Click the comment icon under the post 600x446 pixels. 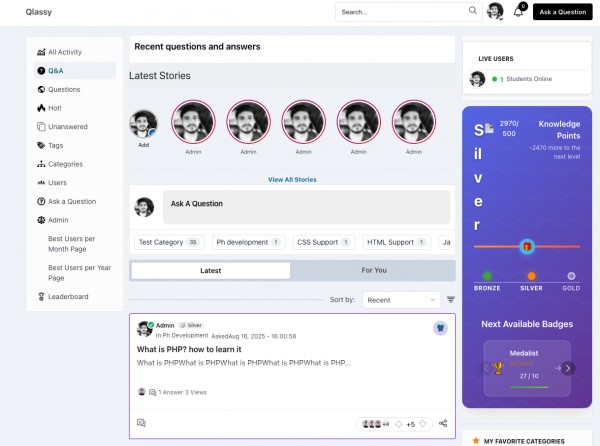click(141, 423)
